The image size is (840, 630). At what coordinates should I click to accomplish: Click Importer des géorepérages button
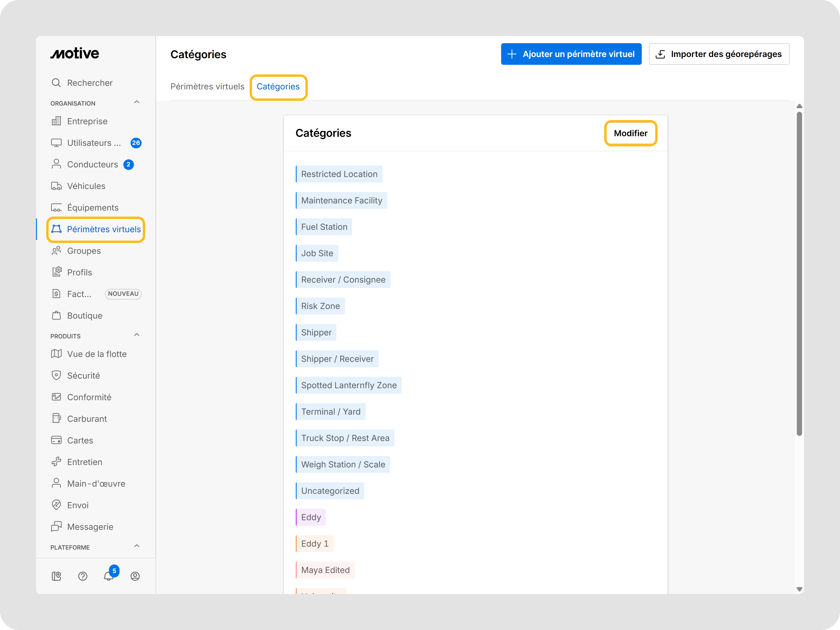pos(718,54)
